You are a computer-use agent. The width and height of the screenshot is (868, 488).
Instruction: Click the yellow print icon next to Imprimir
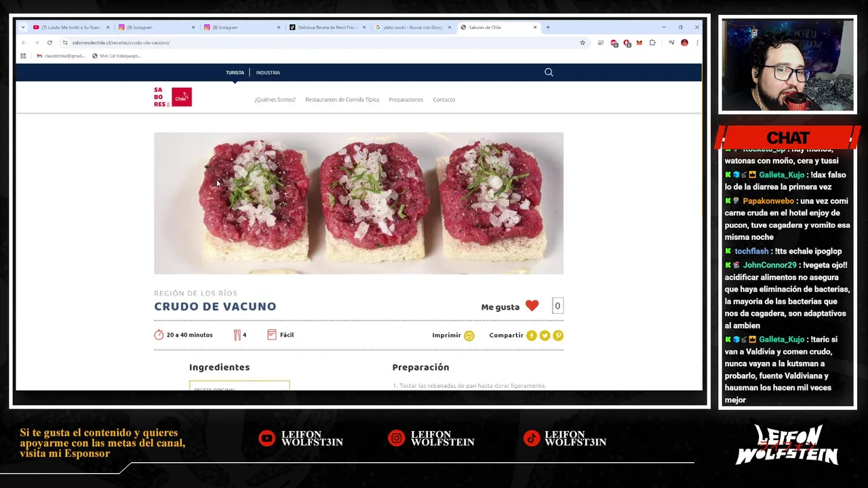click(469, 335)
